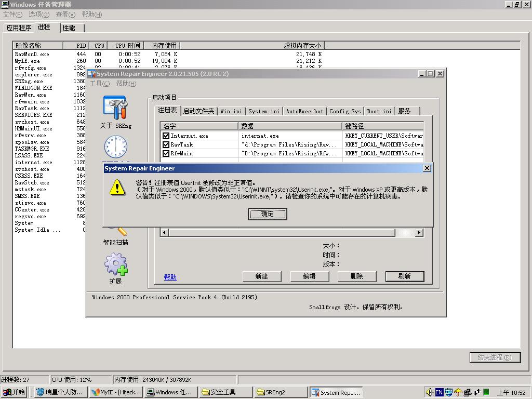The height and width of the screenshot is (399, 532).
Task: Click the clock icon in the SREng sidebar
Action: click(115, 147)
